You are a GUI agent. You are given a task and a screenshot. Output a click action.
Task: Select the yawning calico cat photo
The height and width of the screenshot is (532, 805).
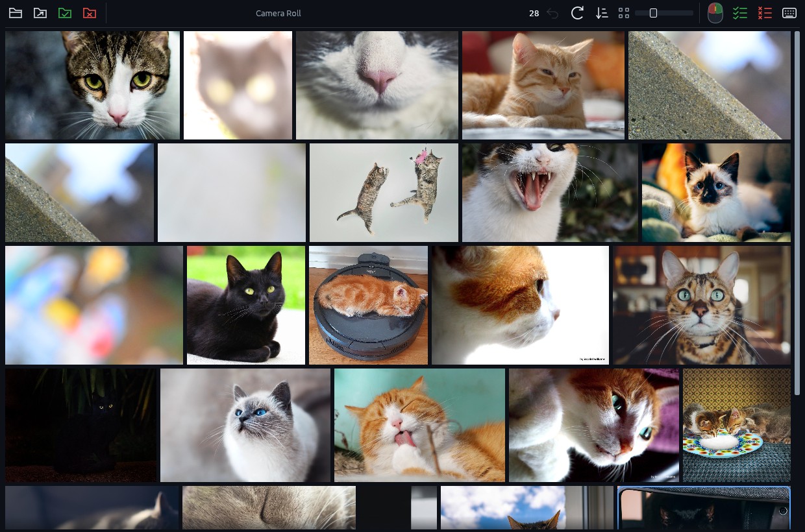click(550, 193)
